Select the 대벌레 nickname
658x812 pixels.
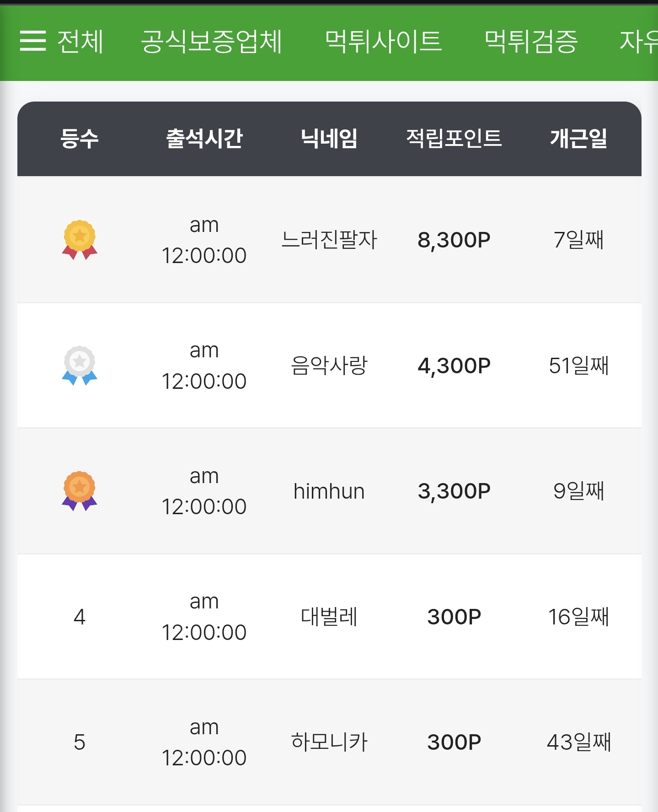click(329, 617)
